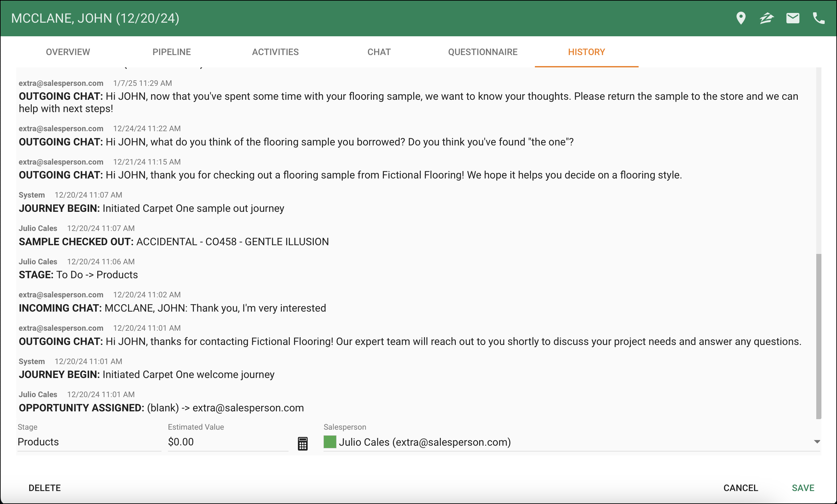Click the green salesperson color square
This screenshot has height=504, width=837.
pyautogui.click(x=329, y=442)
